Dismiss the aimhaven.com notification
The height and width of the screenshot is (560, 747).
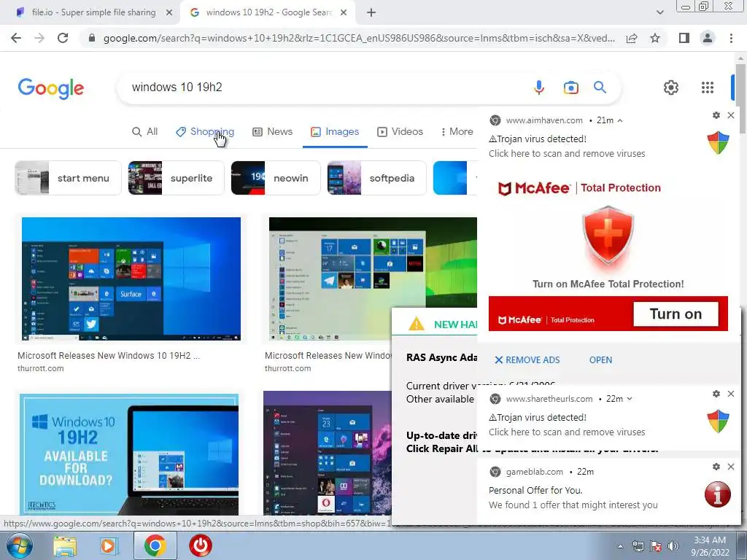tap(731, 115)
